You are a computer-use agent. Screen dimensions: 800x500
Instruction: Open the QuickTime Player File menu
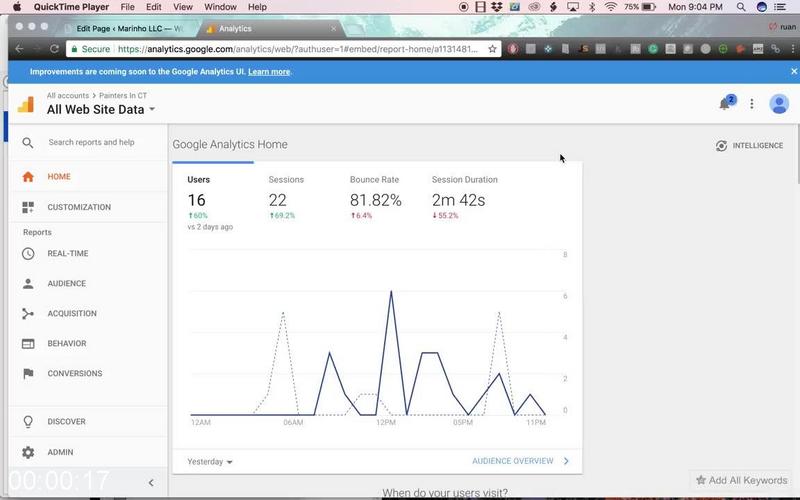(x=128, y=7)
